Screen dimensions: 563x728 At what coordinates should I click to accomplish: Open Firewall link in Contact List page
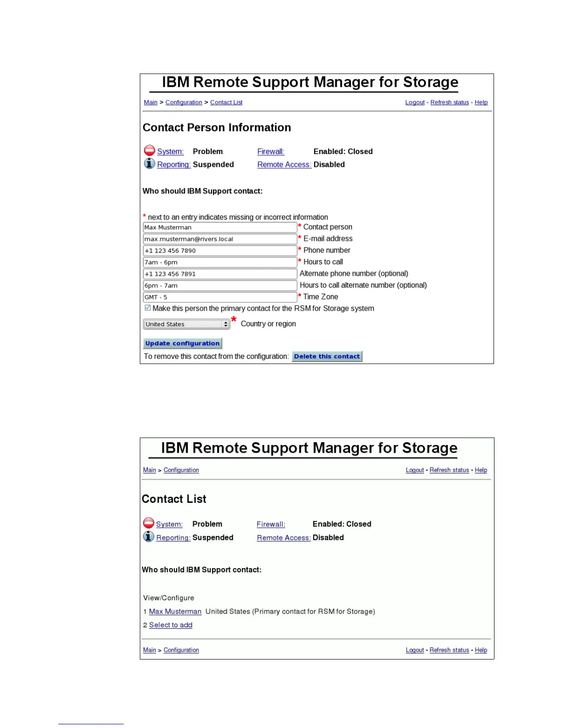point(271,524)
